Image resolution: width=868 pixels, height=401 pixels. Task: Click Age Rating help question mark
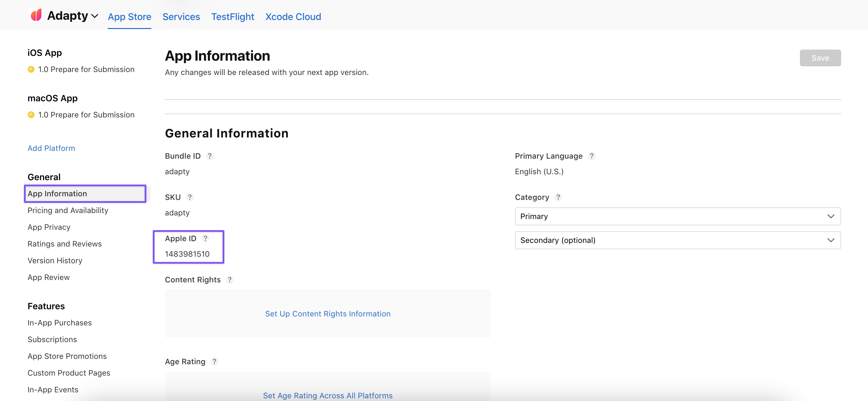click(x=214, y=362)
